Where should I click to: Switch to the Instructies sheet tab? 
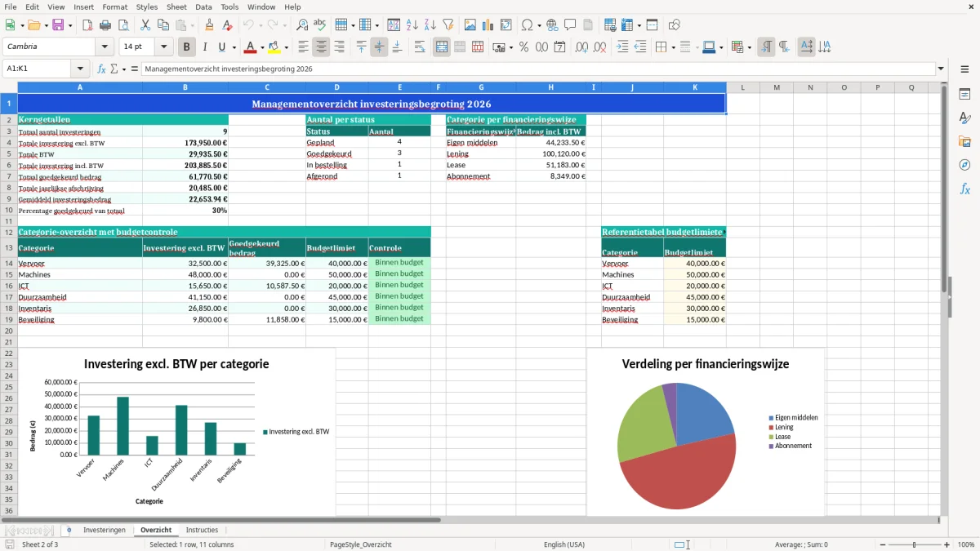[202, 530]
